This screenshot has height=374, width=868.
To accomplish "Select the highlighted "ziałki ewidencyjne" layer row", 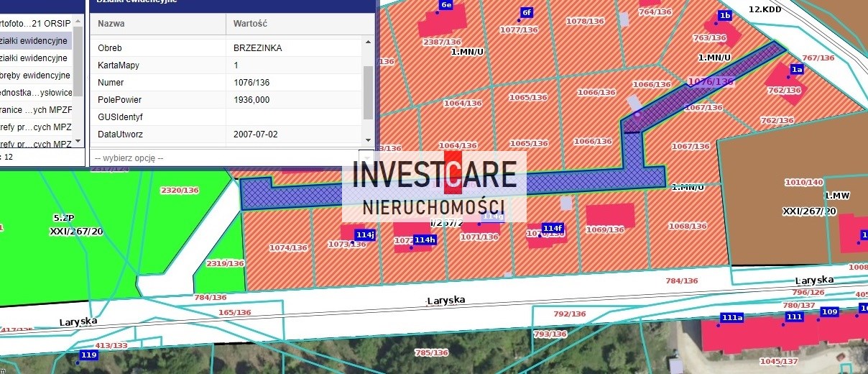I will pos(36,41).
